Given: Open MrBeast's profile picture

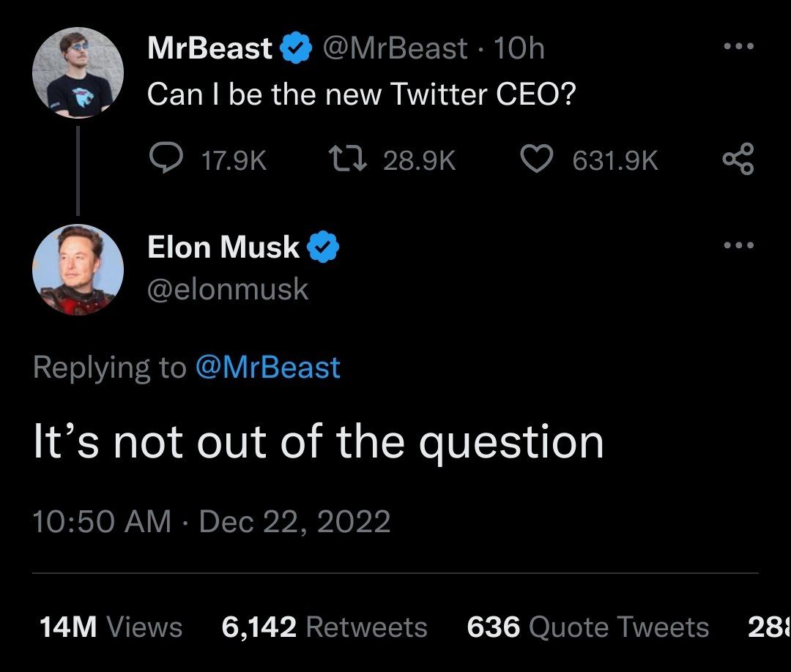Looking at the screenshot, I should (78, 72).
